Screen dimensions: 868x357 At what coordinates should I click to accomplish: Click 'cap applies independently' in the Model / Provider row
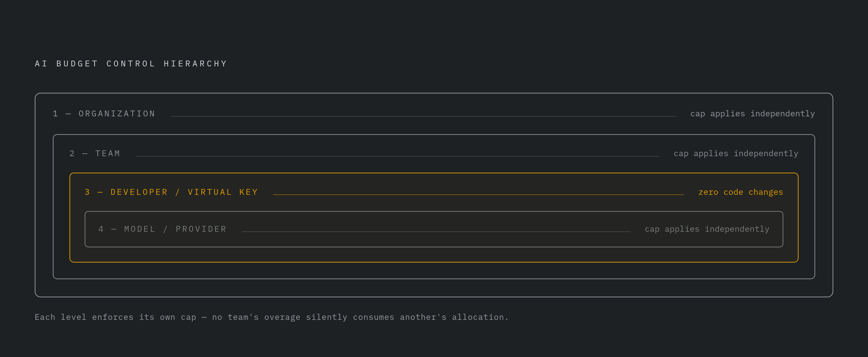[x=707, y=230]
